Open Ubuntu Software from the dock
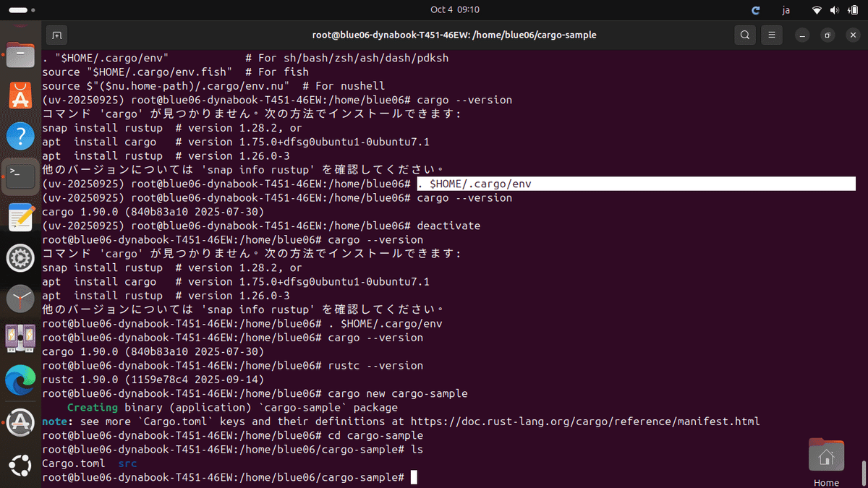This screenshot has height=488, width=868. pyautogui.click(x=20, y=94)
